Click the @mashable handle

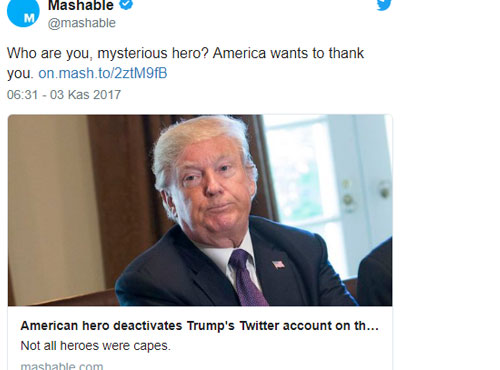pyautogui.click(x=82, y=23)
